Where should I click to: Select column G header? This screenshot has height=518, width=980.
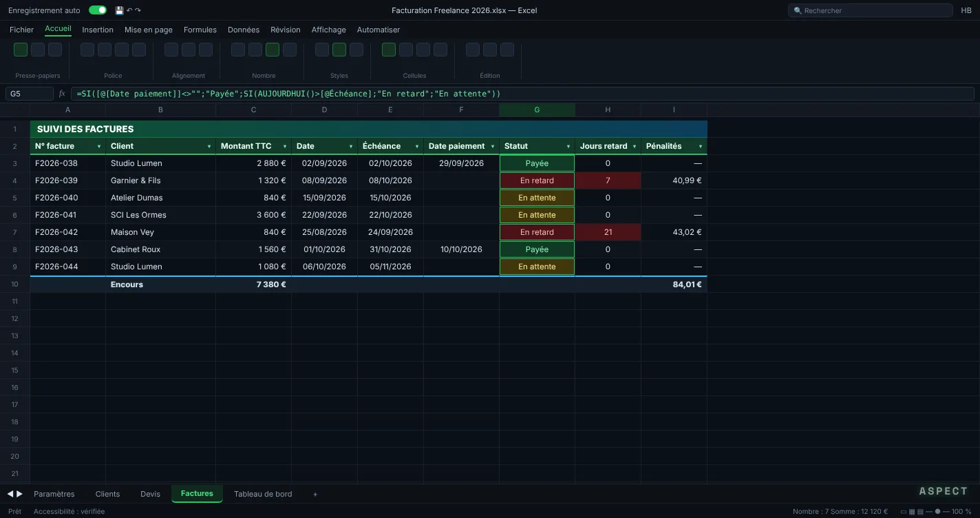(x=537, y=110)
